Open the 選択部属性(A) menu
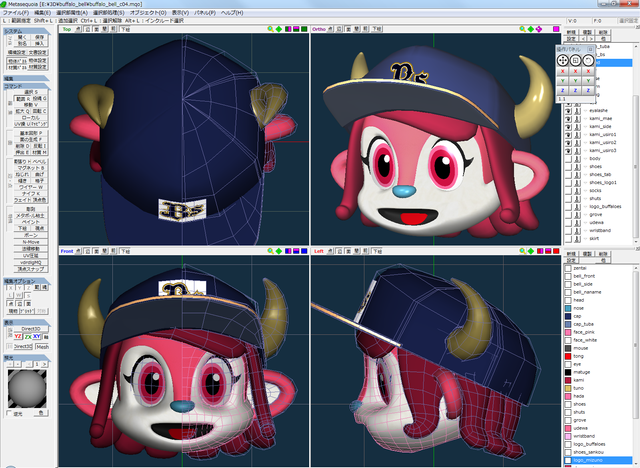 (x=72, y=13)
